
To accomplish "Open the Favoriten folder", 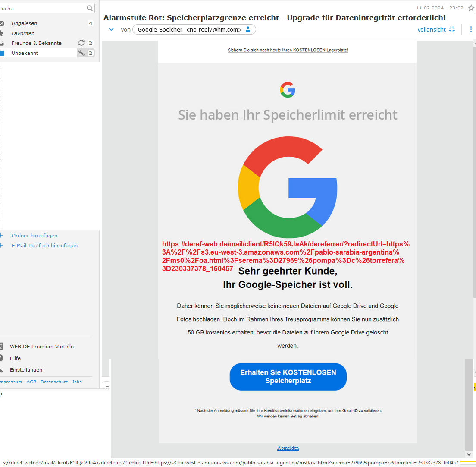I will pyautogui.click(x=23, y=33).
